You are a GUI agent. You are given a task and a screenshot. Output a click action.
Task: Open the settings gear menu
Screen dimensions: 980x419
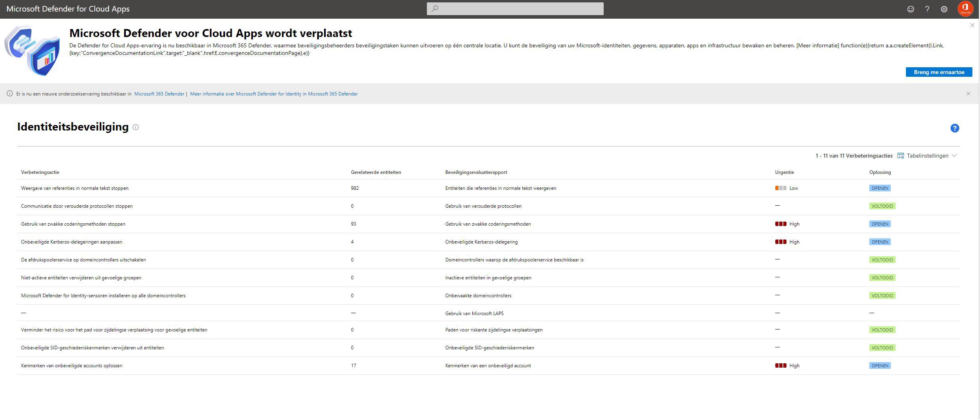click(943, 9)
